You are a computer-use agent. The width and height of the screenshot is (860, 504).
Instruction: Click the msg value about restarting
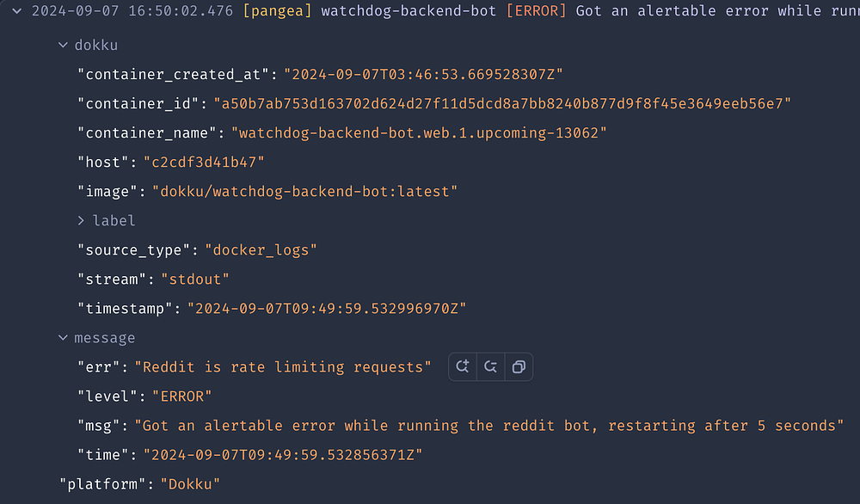tap(488, 426)
